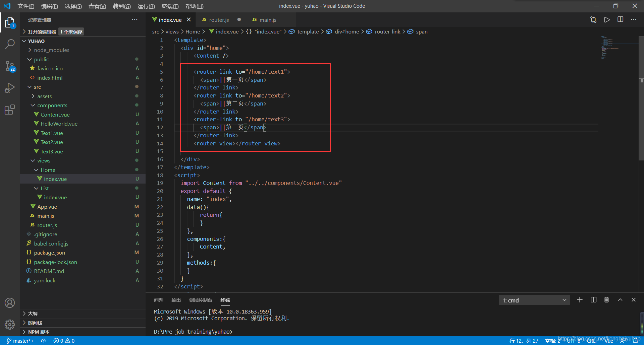Image resolution: width=644 pixels, height=345 pixels.
Task: Kill the terminal with trash icon
Action: coord(606,300)
